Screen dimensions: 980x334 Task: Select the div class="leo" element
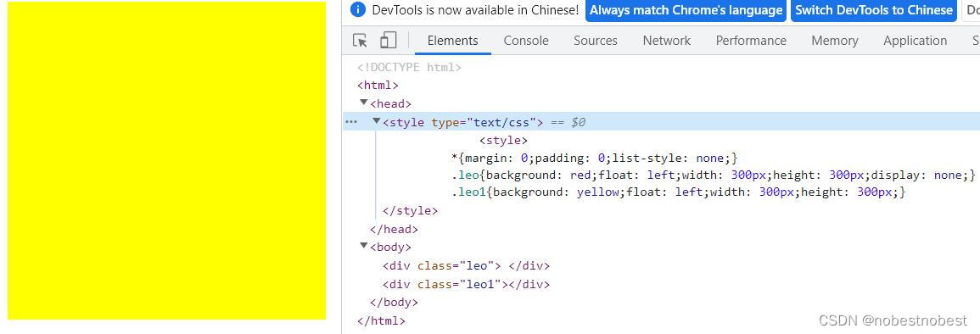[x=467, y=266]
